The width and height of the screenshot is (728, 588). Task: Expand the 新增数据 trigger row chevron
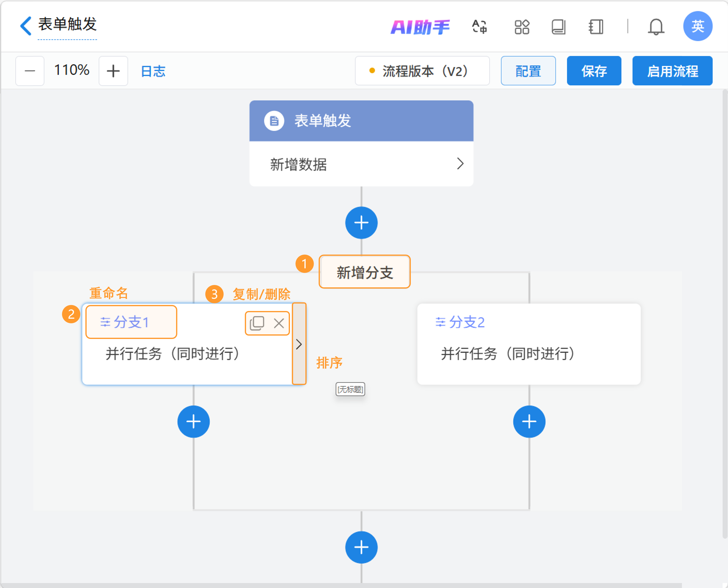460,164
